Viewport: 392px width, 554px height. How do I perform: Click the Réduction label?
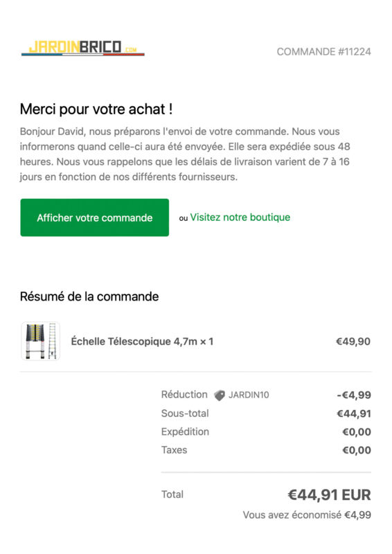click(184, 395)
